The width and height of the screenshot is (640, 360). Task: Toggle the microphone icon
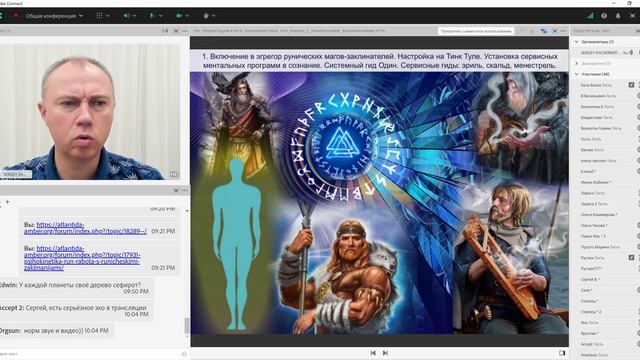[x=152, y=16]
